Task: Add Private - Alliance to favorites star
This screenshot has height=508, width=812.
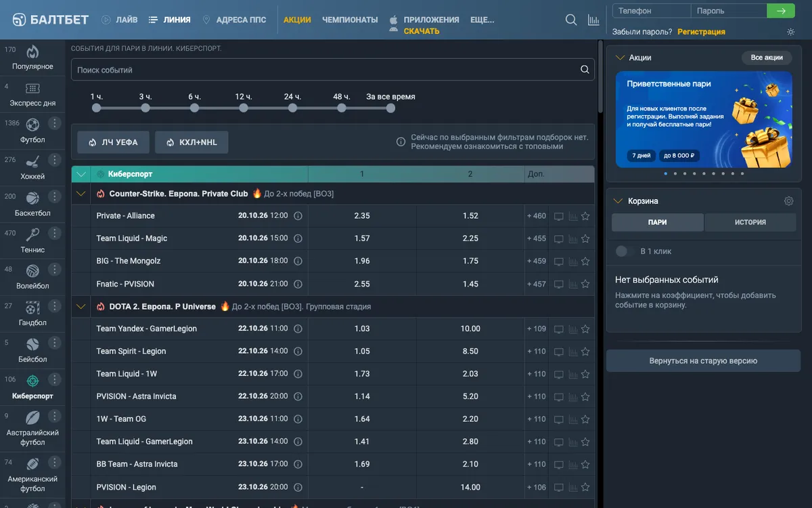Action: (585, 216)
